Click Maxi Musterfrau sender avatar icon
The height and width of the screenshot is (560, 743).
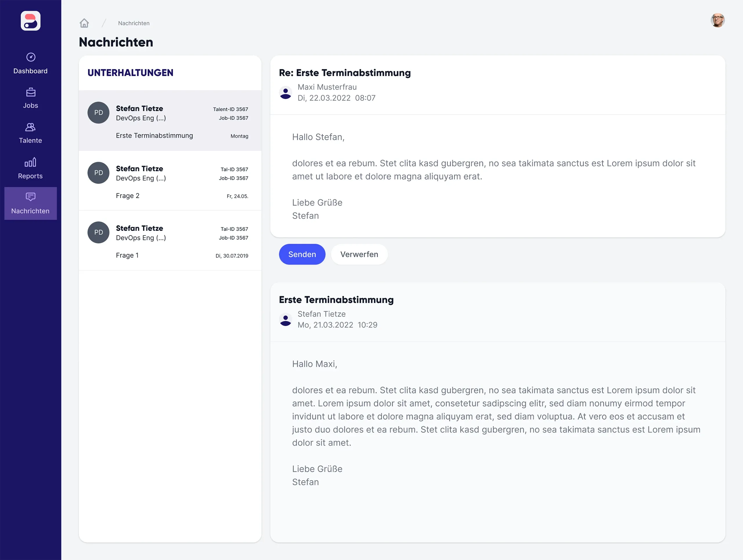point(286,93)
